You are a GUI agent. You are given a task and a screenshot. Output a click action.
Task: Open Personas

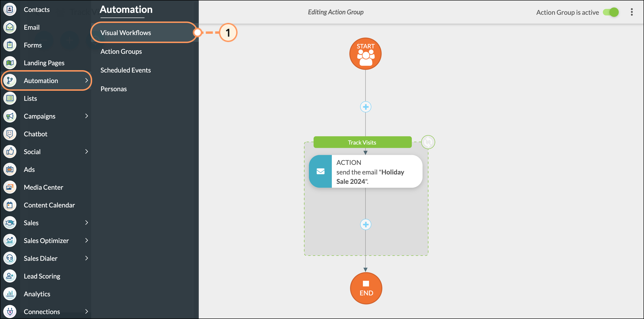(113, 89)
